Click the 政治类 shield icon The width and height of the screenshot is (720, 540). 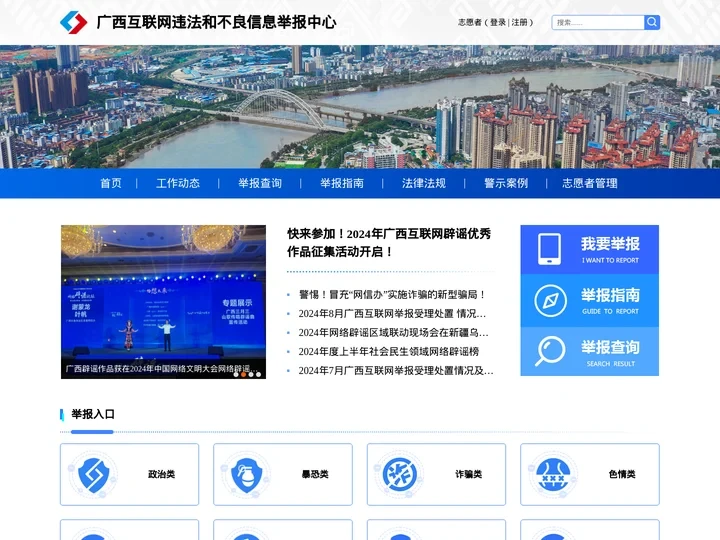(x=93, y=474)
